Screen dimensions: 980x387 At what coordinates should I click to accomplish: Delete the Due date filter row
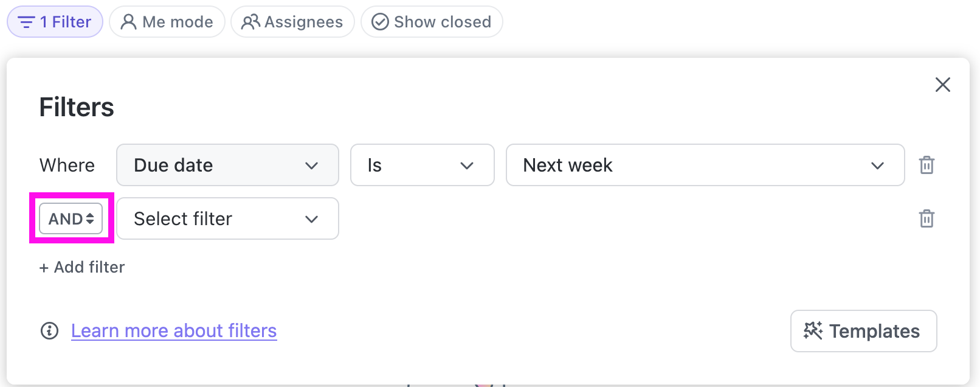click(927, 165)
